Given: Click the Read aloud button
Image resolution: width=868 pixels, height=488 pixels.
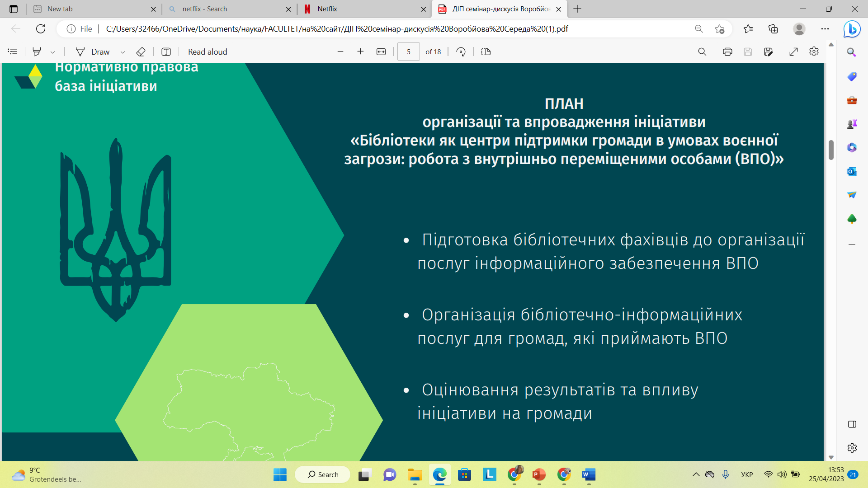Looking at the screenshot, I should [x=208, y=52].
